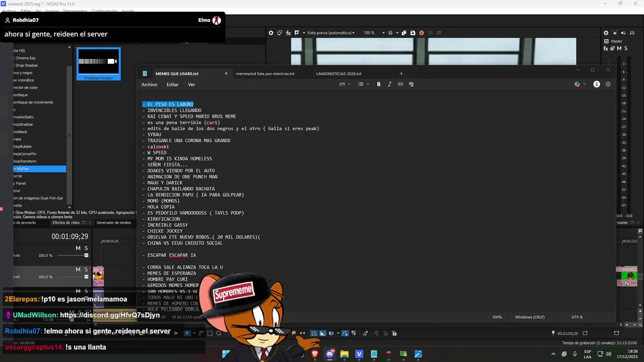The image size is (644, 362).
Task: Click Windows (CRLF) line ending status in Notepad
Action: click(530, 317)
